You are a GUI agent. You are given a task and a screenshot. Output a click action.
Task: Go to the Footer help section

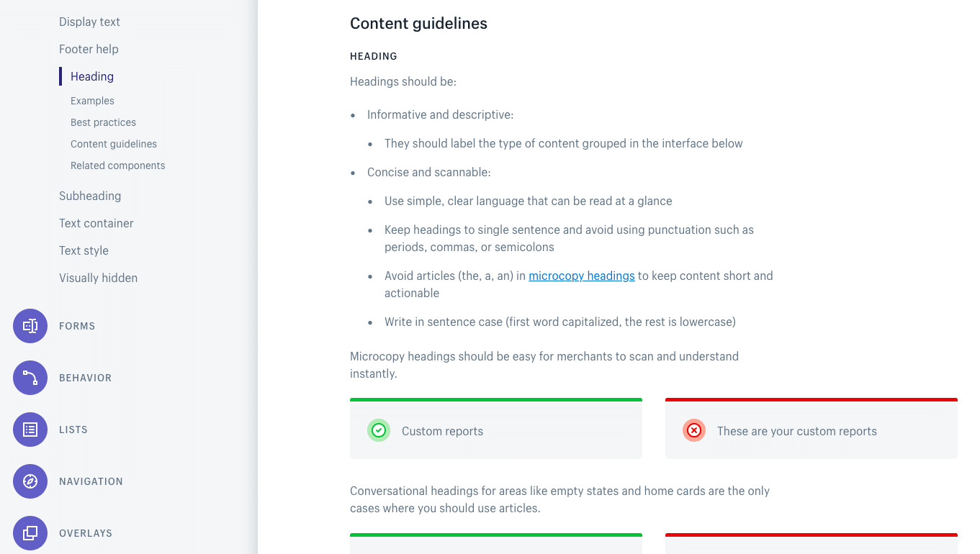click(x=89, y=49)
